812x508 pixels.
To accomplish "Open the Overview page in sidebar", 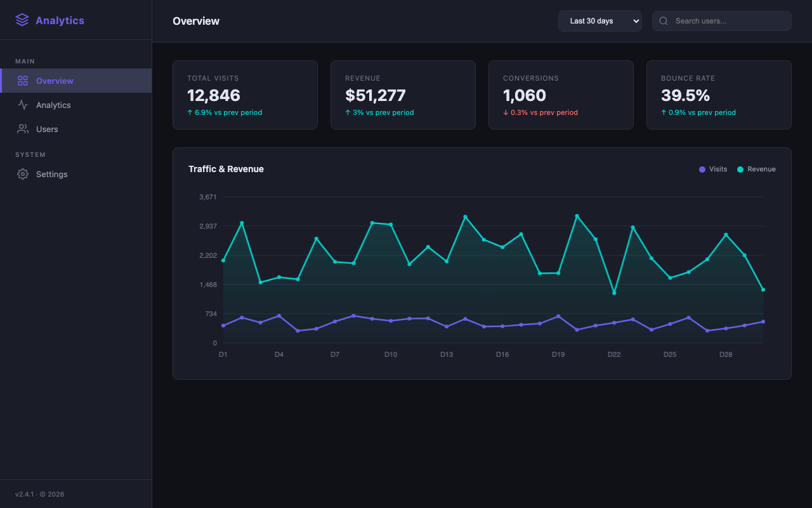I will (x=76, y=81).
